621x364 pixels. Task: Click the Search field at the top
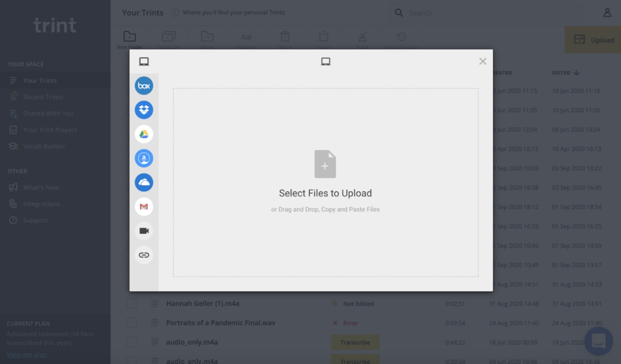tap(485, 13)
